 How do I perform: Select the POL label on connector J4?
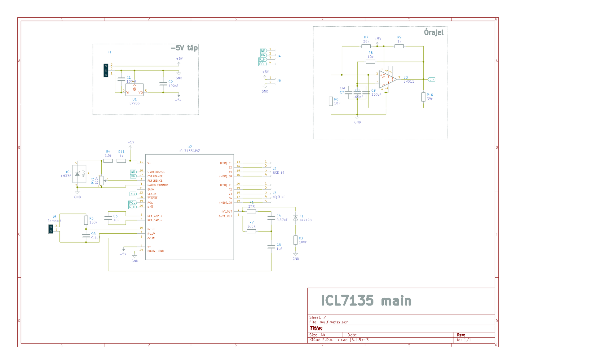pos(262,64)
